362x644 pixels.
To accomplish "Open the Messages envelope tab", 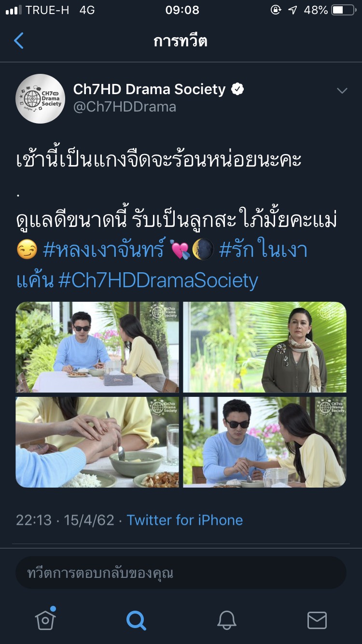I will [x=317, y=620].
